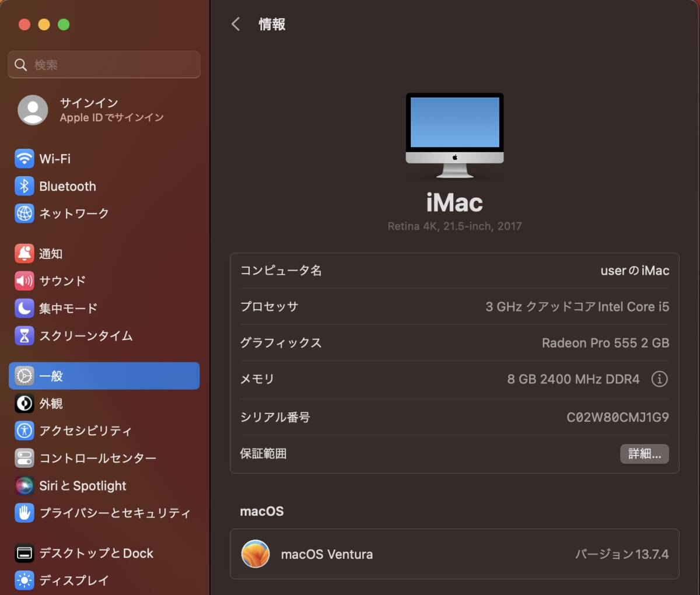Screen dimensions: 700x595
Task: Select Bluetooth in the sidebar
Action: 104,186
